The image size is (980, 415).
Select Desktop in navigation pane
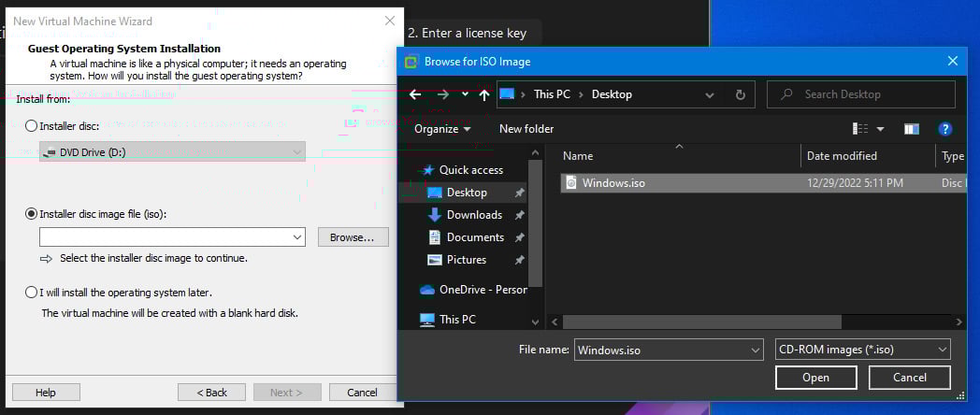(x=467, y=193)
